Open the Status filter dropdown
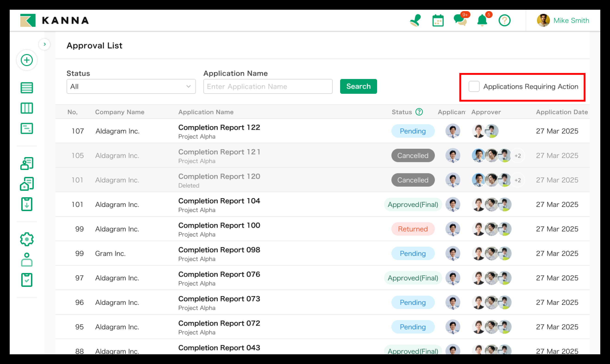Image resolution: width=610 pixels, height=364 pixels. pos(131,86)
